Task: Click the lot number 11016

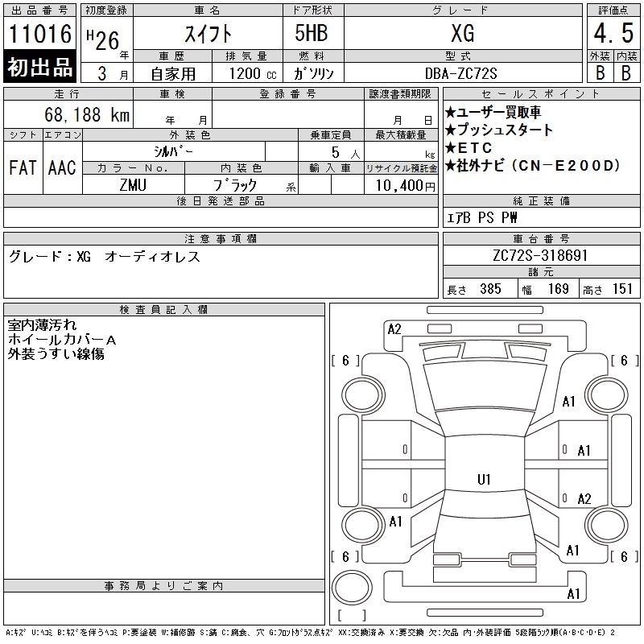Action: click(39, 34)
